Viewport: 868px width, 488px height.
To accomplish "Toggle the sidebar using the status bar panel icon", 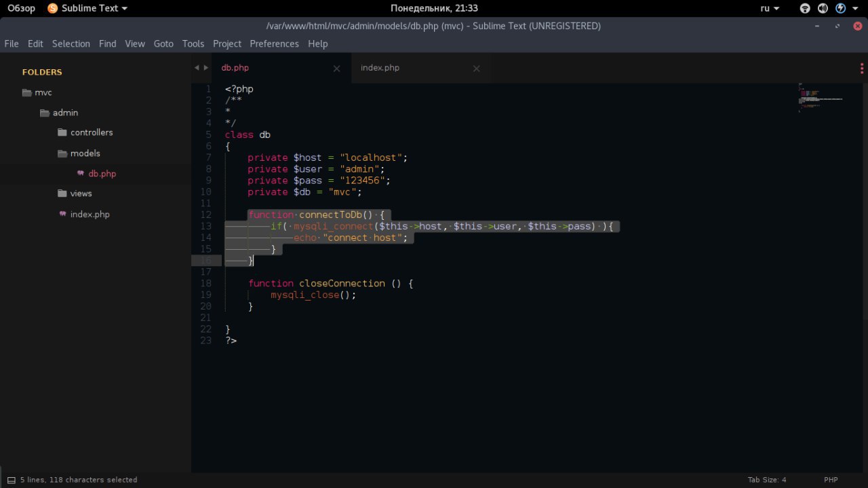I will (x=11, y=480).
